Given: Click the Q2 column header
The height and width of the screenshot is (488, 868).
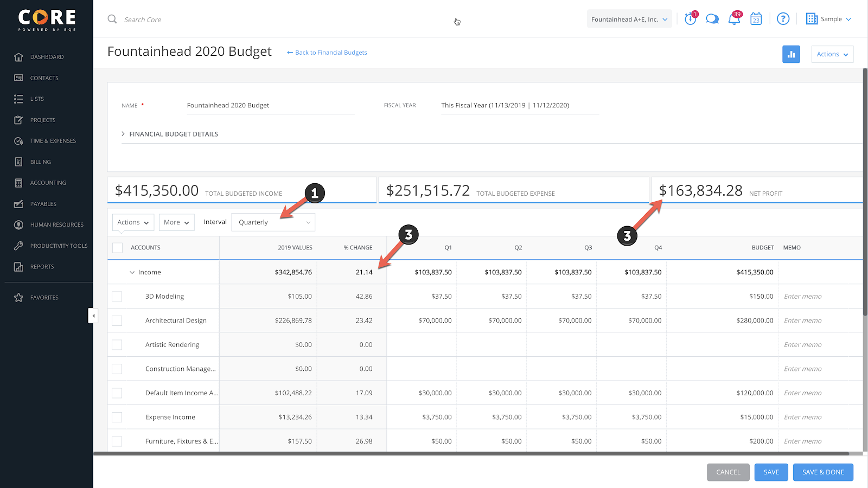Looking at the screenshot, I should 518,248.
